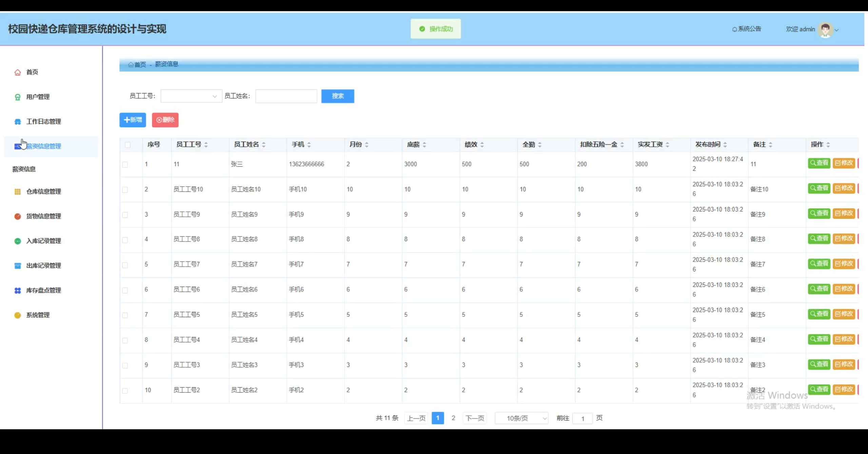
Task: Toggle the select-all header checkbox
Action: 127,145
